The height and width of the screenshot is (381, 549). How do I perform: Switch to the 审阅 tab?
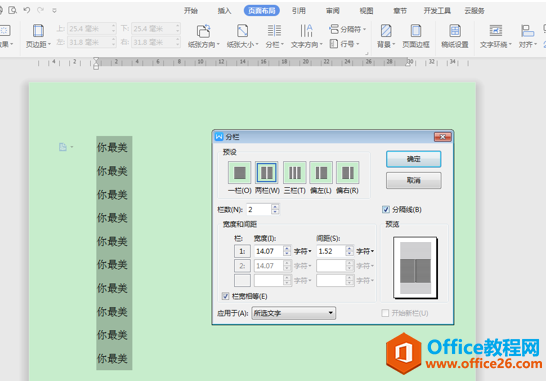point(333,11)
